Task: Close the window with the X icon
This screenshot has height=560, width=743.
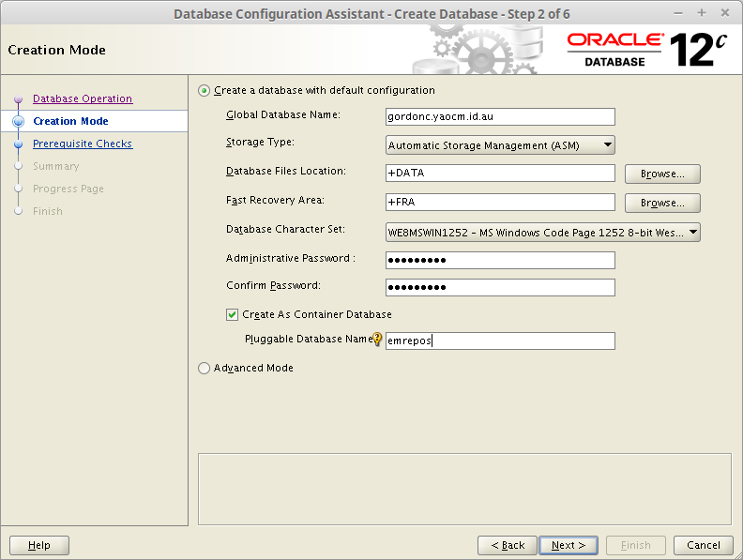Action: (x=723, y=13)
